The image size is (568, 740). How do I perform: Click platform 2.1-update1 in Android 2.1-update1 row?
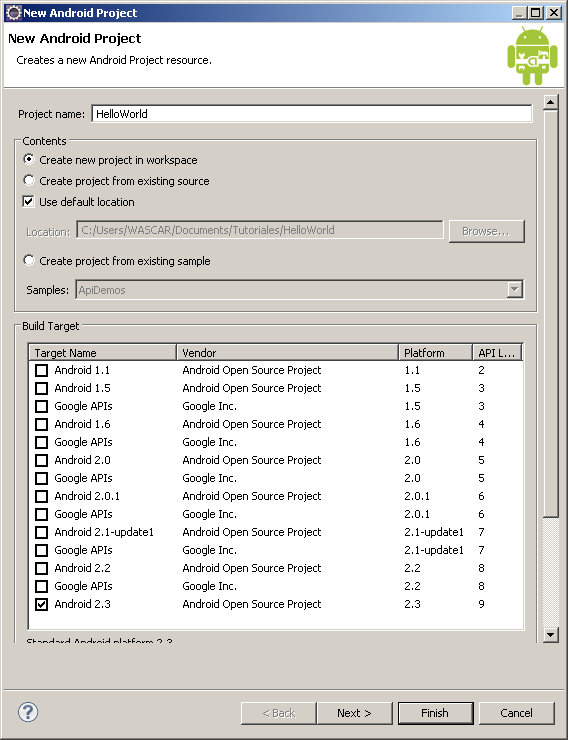pyautogui.click(x=434, y=532)
